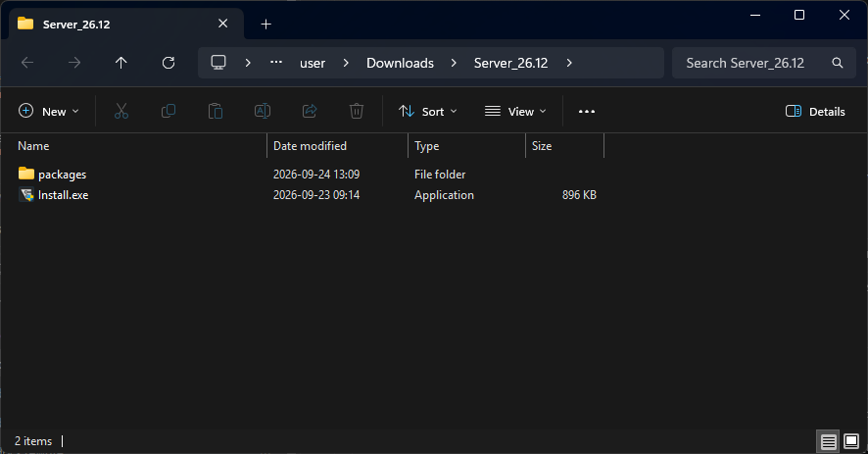Click the packages folder icon

pyautogui.click(x=26, y=174)
